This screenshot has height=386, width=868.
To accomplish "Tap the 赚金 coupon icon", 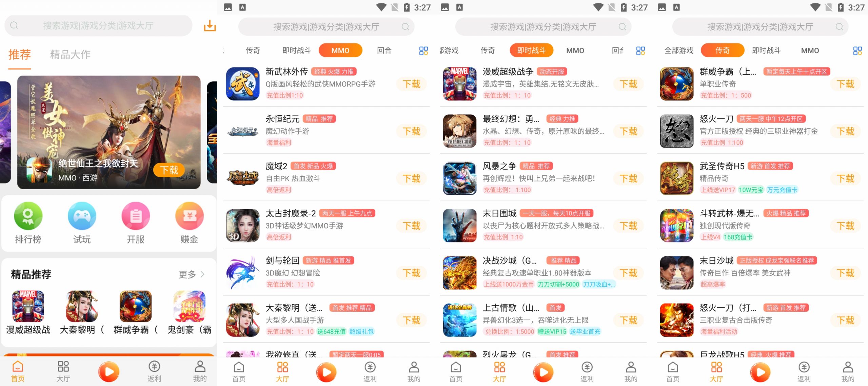I will (x=190, y=216).
